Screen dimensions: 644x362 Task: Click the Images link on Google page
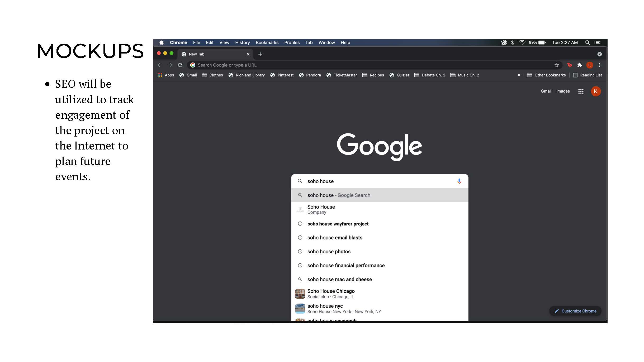(563, 91)
